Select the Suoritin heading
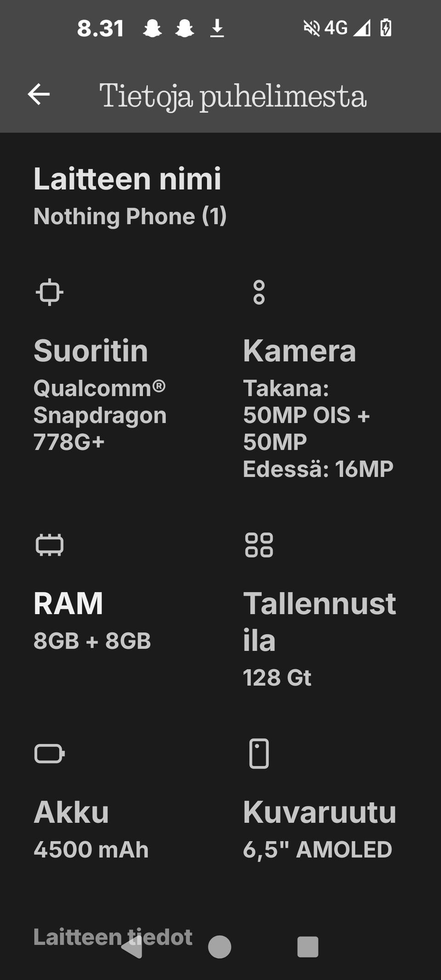Viewport: 441px width, 980px height. [x=91, y=351]
